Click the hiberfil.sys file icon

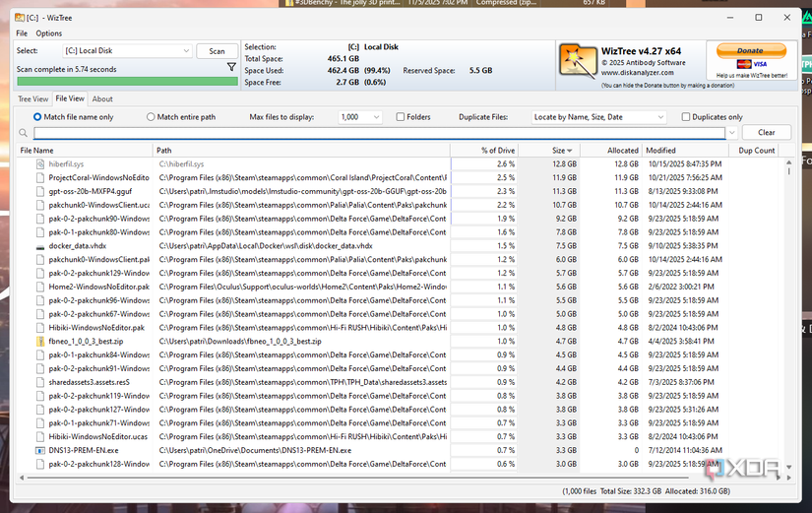tap(40, 163)
